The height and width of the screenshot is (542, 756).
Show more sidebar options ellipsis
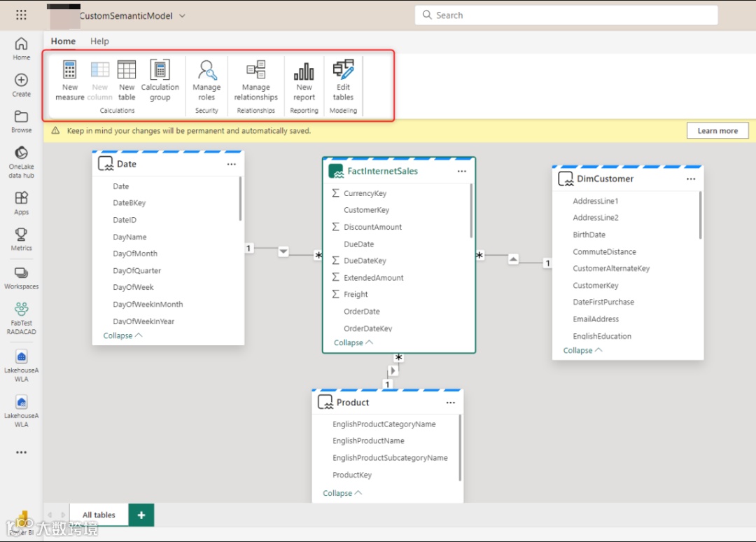(21, 452)
